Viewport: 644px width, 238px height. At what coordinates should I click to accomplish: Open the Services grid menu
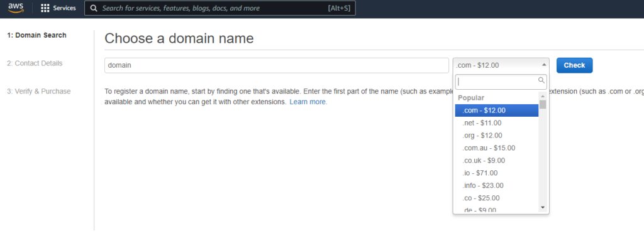(x=58, y=8)
